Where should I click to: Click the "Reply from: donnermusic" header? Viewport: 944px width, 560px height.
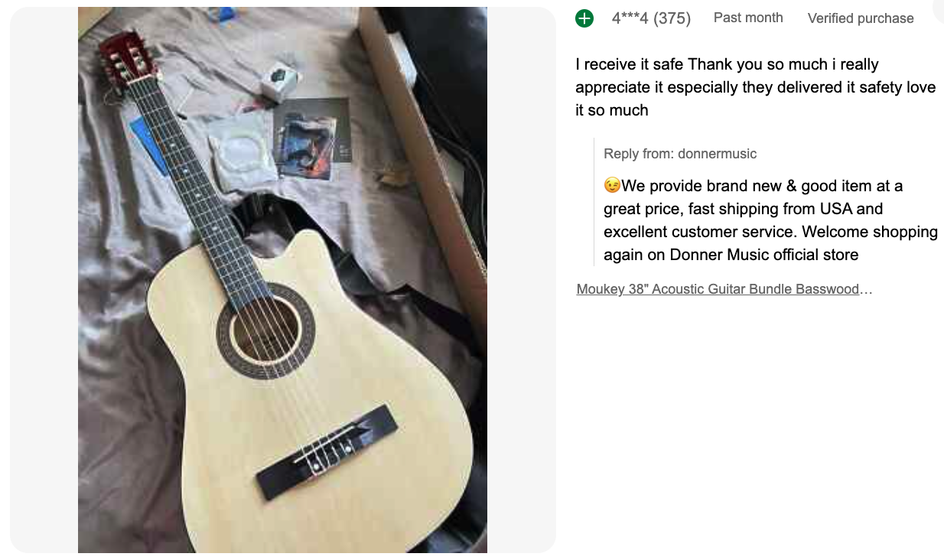pyautogui.click(x=680, y=154)
